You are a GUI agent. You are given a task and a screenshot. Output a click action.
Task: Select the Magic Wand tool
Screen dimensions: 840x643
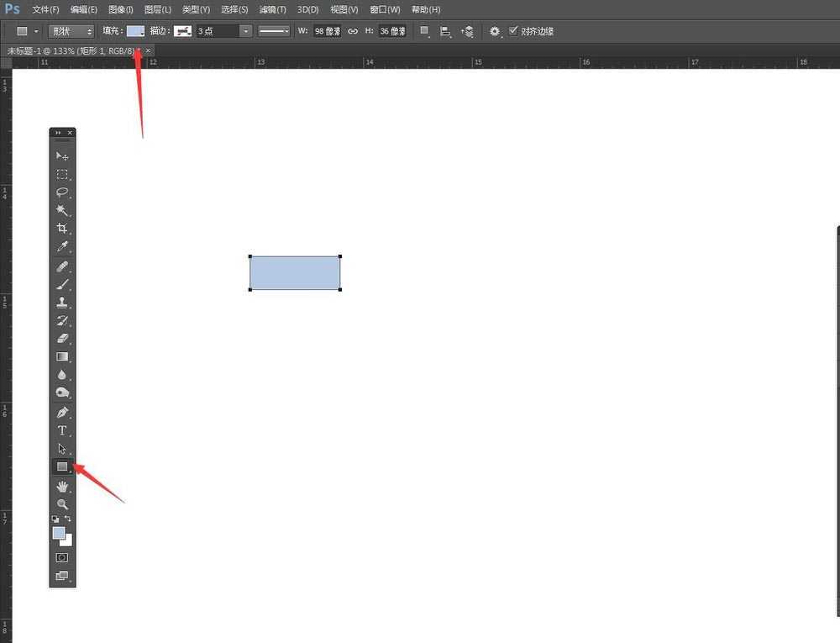click(62, 210)
